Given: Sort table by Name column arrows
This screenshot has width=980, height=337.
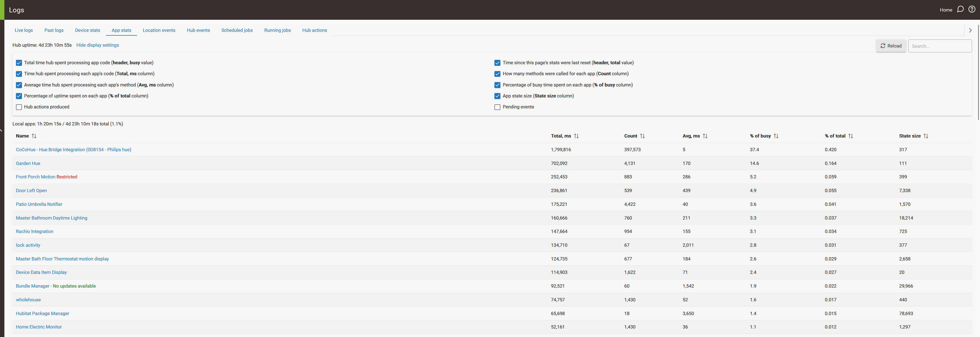Looking at the screenshot, I should [34, 136].
